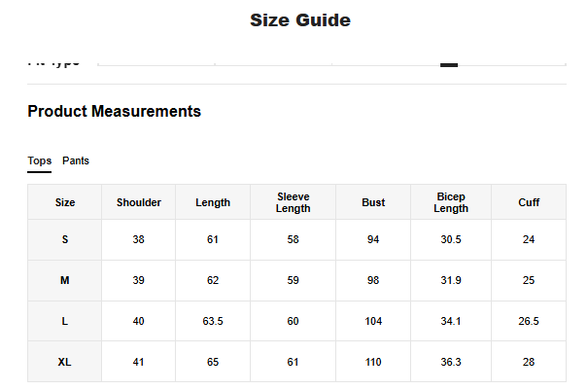Click the Size Guide heading
This screenshot has height=390, width=588.
(300, 20)
